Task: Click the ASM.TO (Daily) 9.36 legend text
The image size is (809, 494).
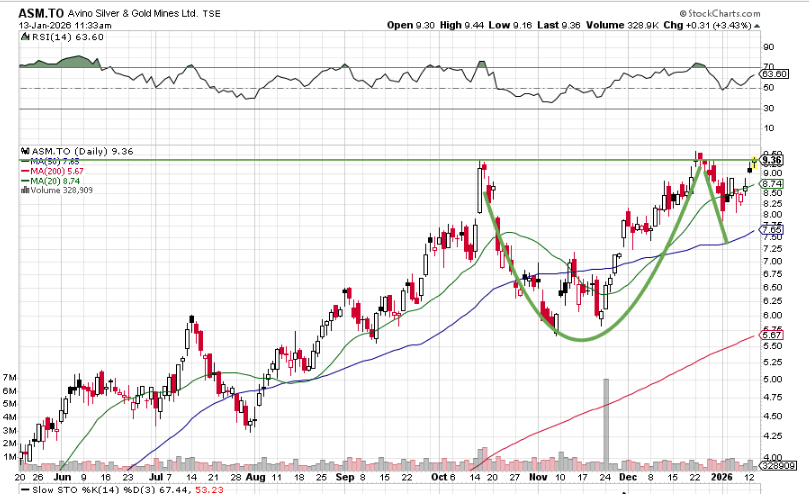Action: coord(83,151)
